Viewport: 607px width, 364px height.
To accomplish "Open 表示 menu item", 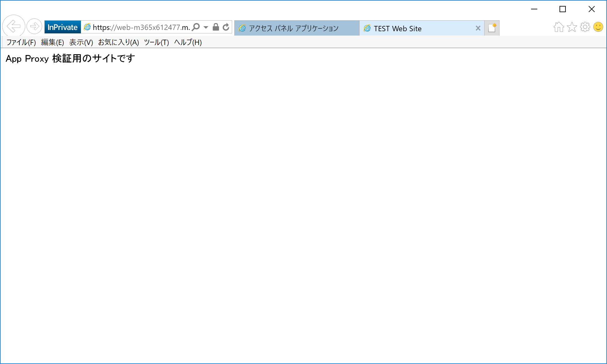I will (81, 42).
